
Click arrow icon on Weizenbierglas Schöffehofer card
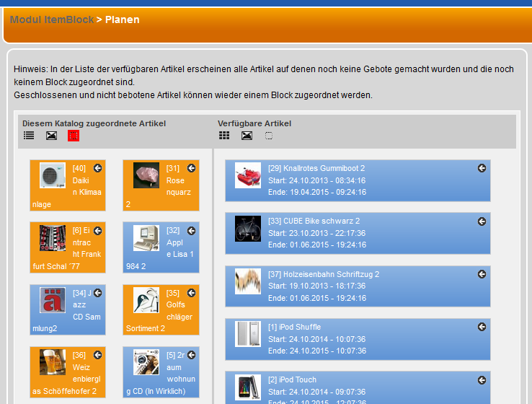[x=98, y=355]
